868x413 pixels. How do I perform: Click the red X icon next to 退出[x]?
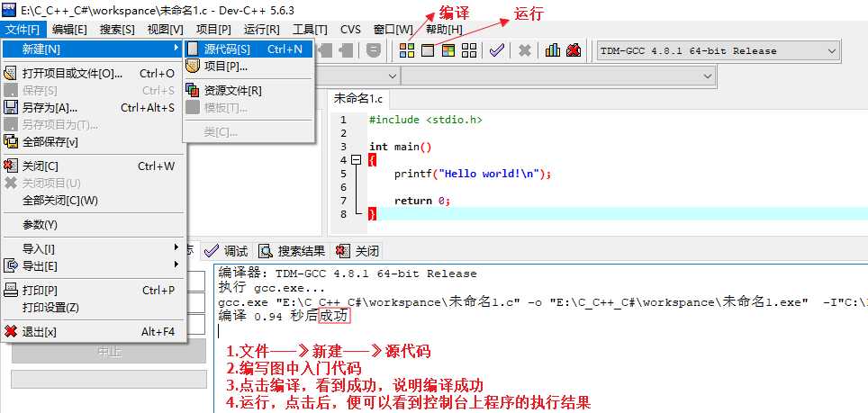click(x=11, y=332)
